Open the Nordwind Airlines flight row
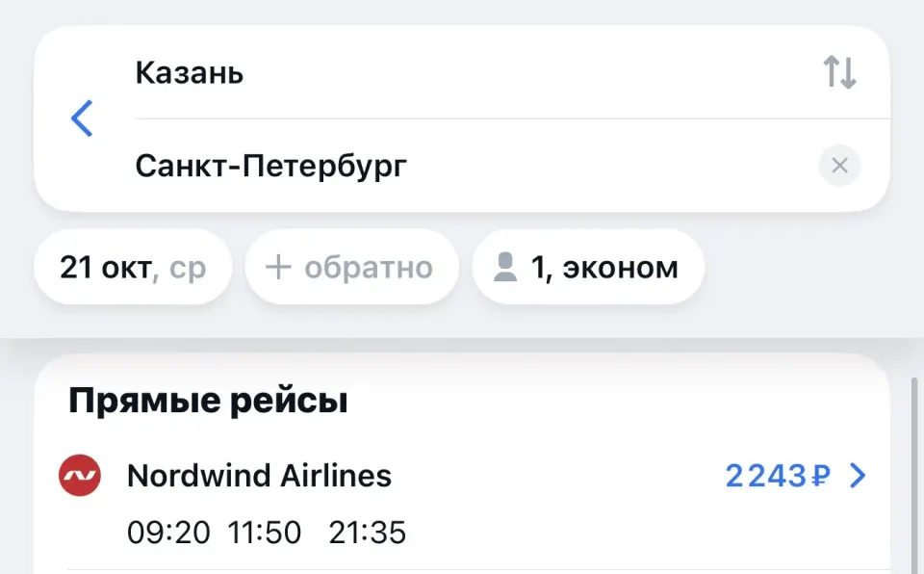 pos(463,502)
